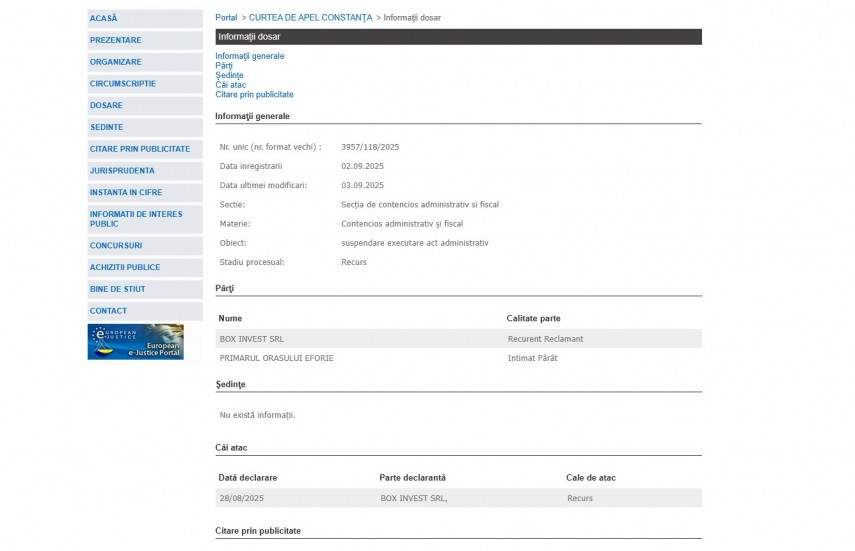855x551 pixels.
Task: Click the Materie value Contencios administrativ și fiscal
Action: 402,224
